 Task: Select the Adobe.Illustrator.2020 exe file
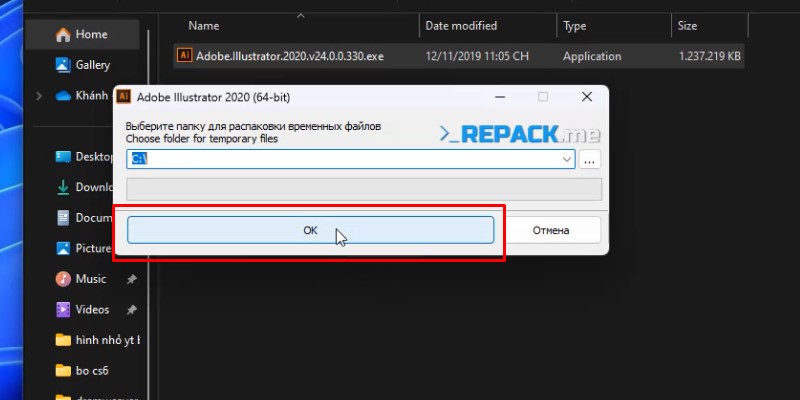coord(290,56)
